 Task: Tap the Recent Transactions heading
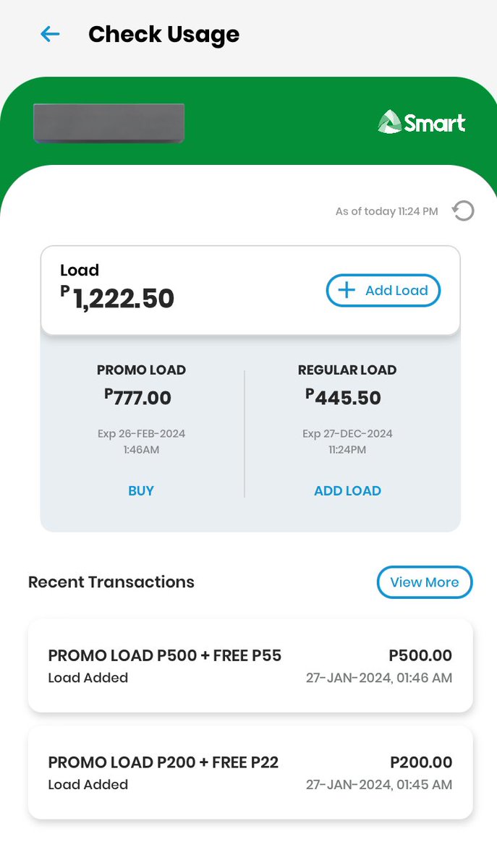111,582
